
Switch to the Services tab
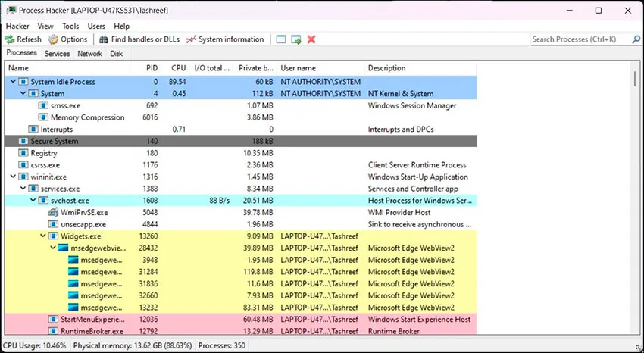57,54
